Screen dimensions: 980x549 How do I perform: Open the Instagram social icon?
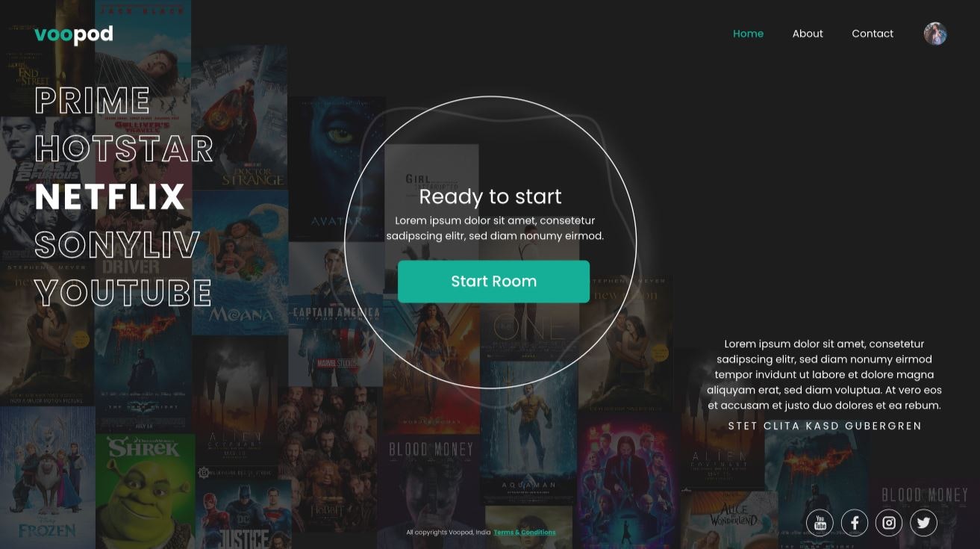[x=889, y=523]
